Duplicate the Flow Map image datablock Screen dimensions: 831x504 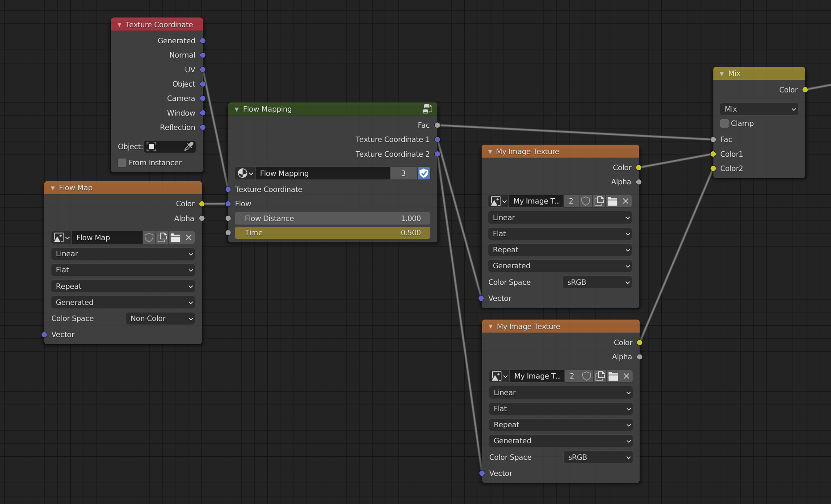point(162,237)
